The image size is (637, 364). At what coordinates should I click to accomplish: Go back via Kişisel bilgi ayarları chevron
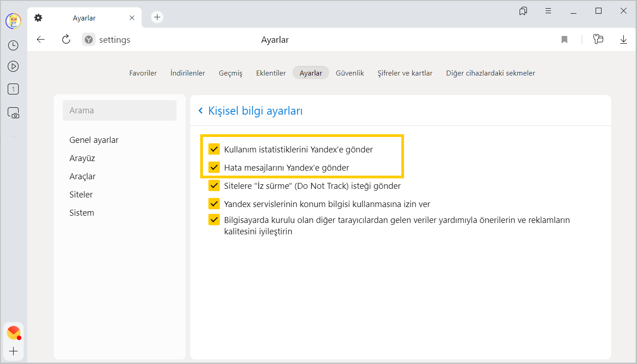click(201, 111)
